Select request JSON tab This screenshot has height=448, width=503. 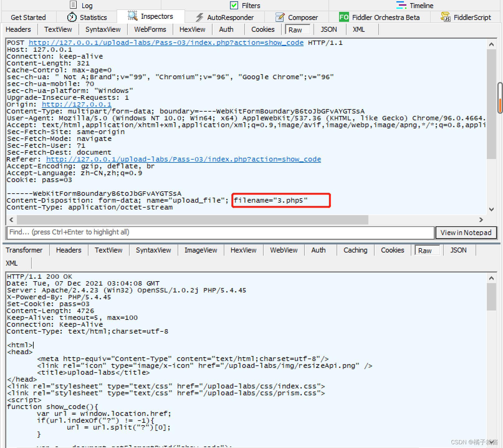[329, 29]
